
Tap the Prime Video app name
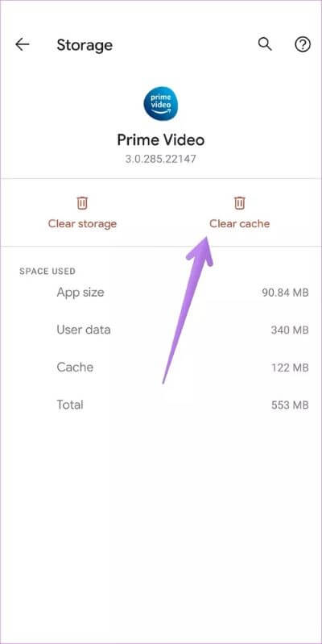161,140
